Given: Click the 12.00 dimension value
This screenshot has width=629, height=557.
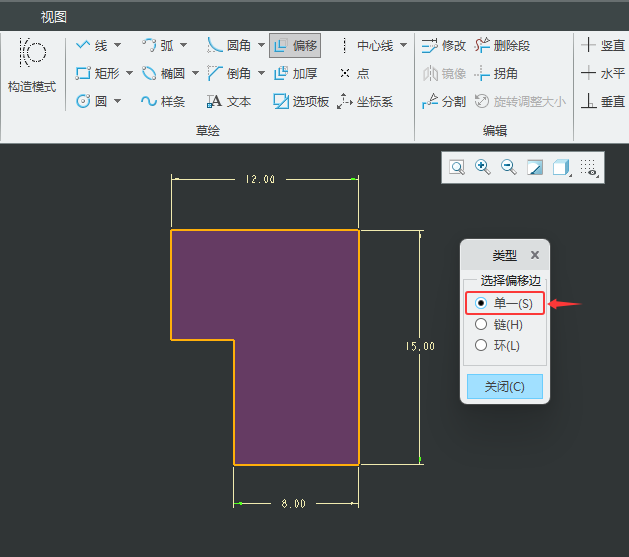Looking at the screenshot, I should pos(260,179).
